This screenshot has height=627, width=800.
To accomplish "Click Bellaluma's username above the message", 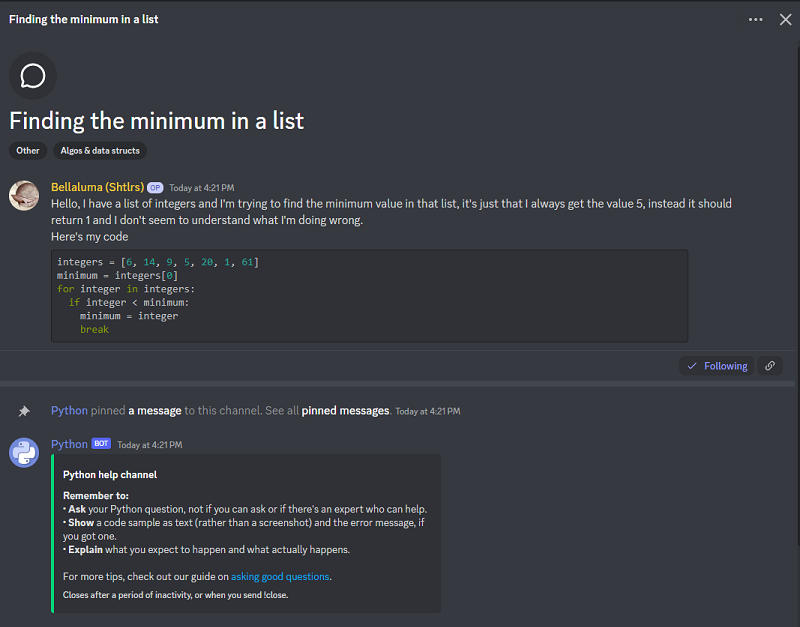I will pos(97,187).
